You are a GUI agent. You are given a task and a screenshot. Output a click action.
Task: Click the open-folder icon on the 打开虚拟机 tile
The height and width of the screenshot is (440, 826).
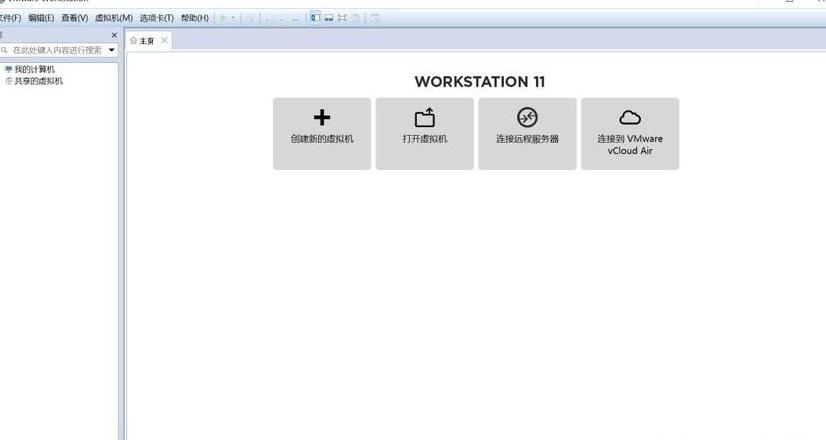point(425,117)
